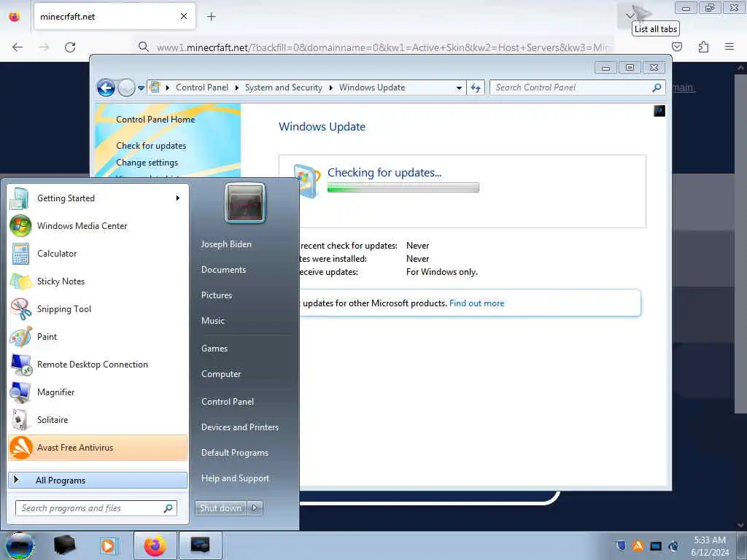Open Avast tray icon

[x=638, y=545]
